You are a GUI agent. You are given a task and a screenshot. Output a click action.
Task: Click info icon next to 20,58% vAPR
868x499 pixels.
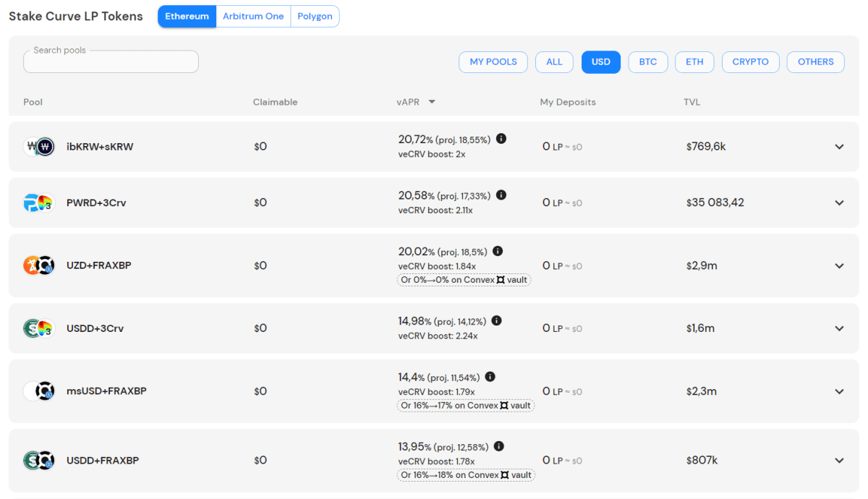click(x=501, y=195)
